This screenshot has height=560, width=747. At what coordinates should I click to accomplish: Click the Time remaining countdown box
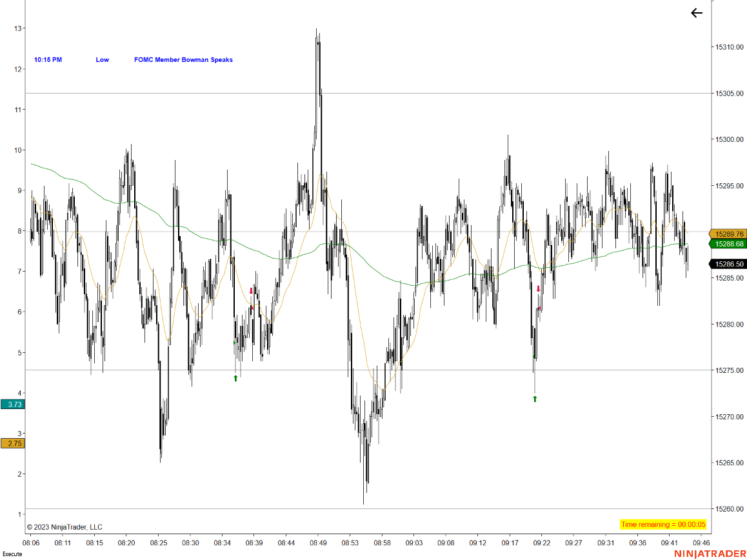coord(662,525)
